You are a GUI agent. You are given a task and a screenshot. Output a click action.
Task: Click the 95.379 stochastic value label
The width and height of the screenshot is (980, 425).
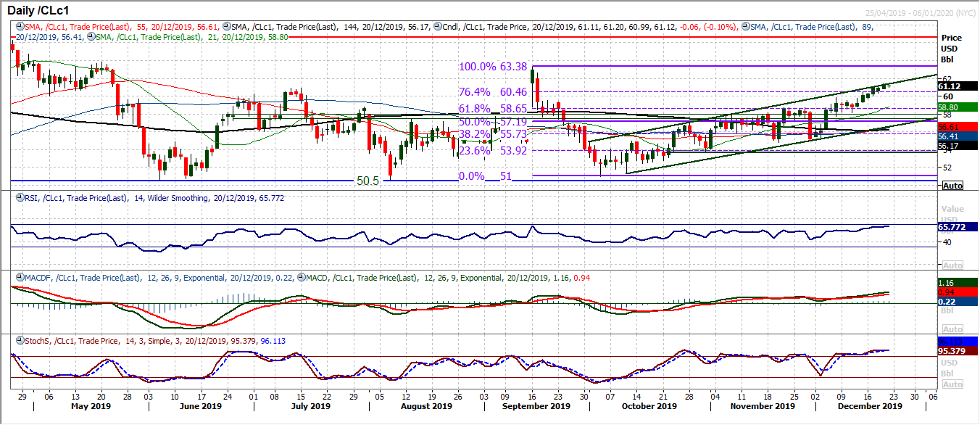point(952,350)
